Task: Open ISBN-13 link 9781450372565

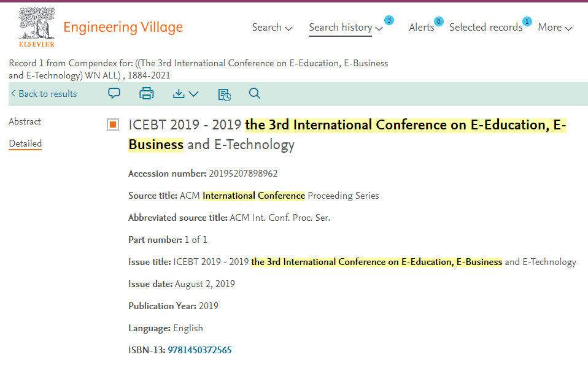Action: pos(199,350)
